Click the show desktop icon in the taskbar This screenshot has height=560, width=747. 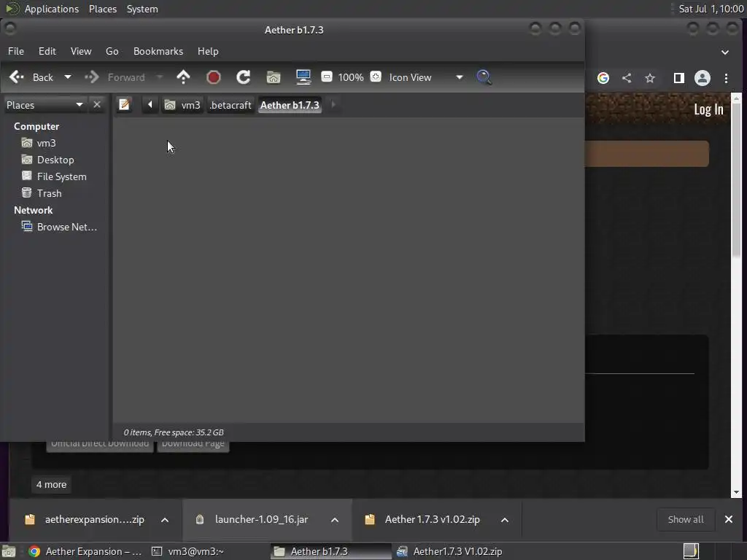click(9, 551)
